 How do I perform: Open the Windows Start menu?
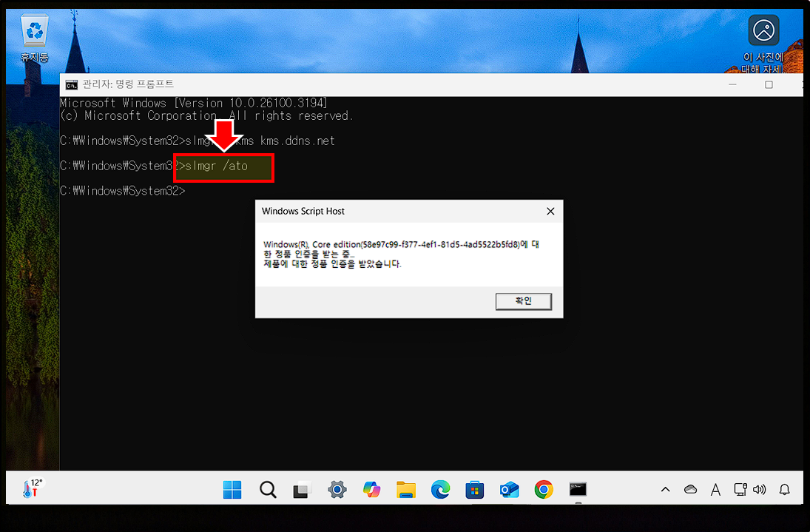pyautogui.click(x=232, y=489)
